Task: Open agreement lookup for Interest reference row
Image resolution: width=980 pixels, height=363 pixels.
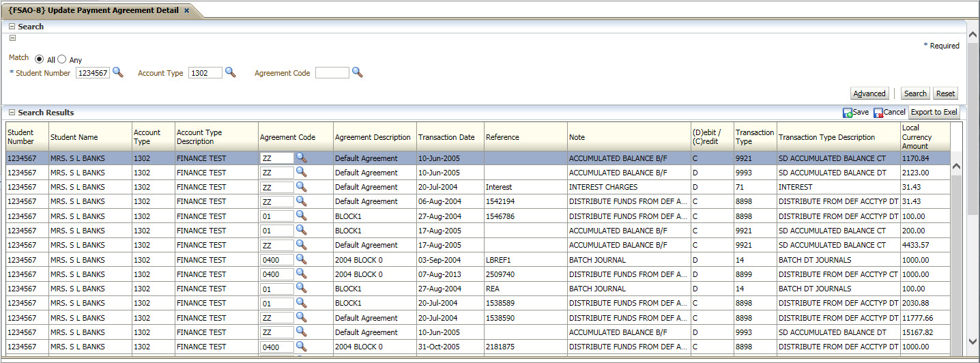Action: coord(301,187)
